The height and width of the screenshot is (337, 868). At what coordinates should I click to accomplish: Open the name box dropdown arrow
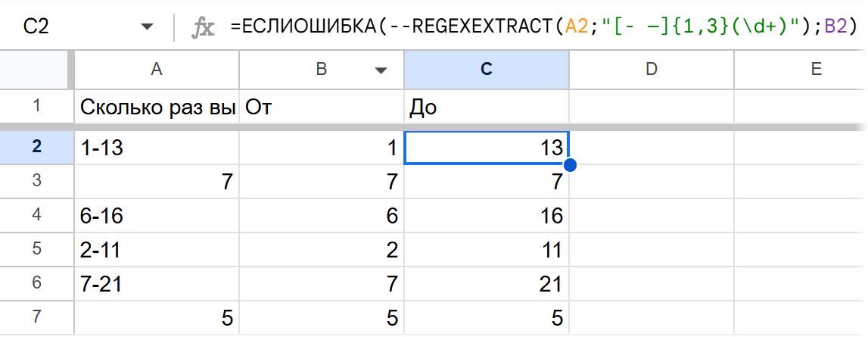pyautogui.click(x=147, y=28)
